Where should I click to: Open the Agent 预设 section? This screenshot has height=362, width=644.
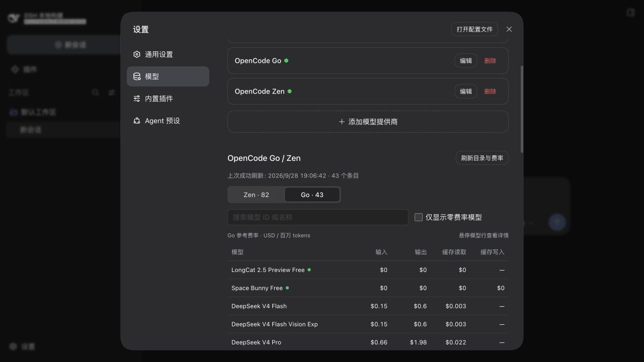coord(168,121)
